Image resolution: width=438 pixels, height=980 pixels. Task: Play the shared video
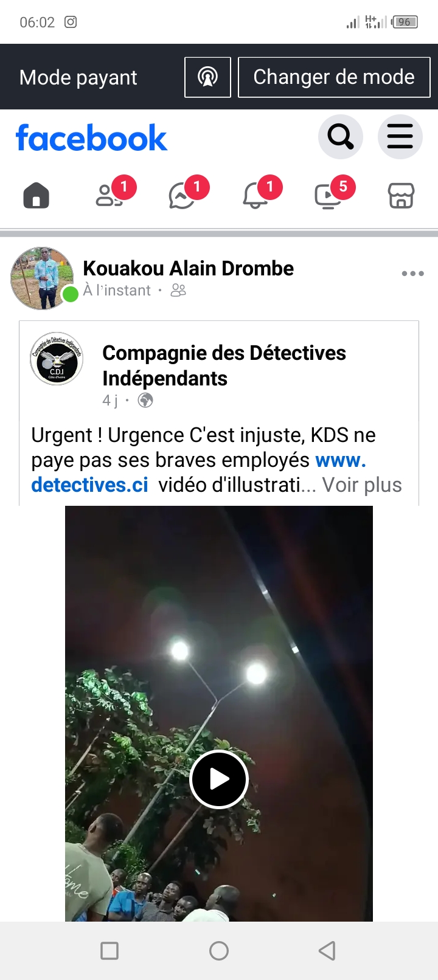click(219, 779)
